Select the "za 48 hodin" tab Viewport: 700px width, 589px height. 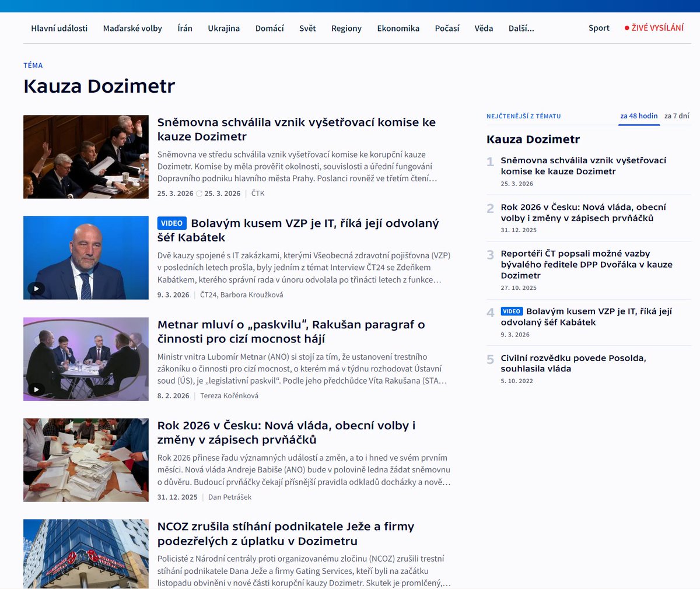(639, 115)
